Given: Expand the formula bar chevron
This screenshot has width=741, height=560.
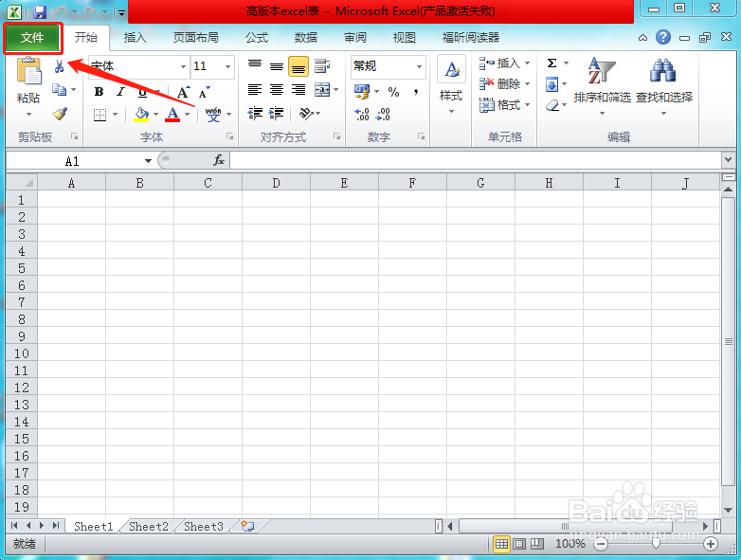Looking at the screenshot, I should point(728,160).
